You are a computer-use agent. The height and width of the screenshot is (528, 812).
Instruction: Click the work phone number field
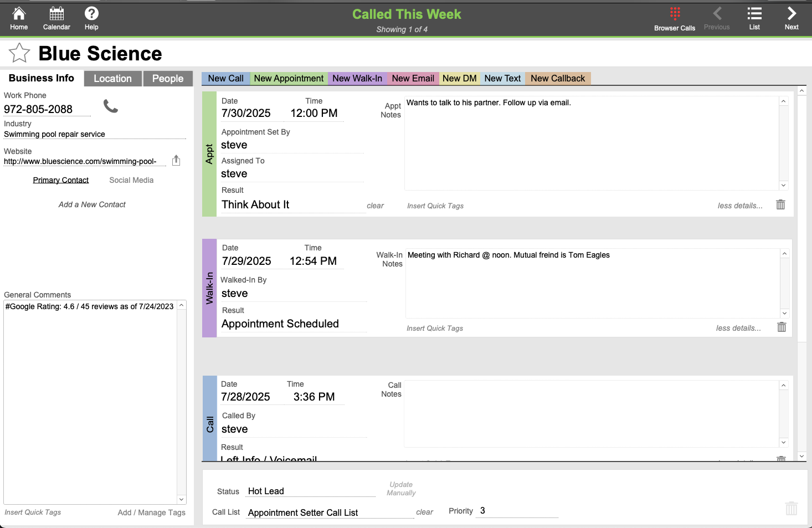pos(47,109)
